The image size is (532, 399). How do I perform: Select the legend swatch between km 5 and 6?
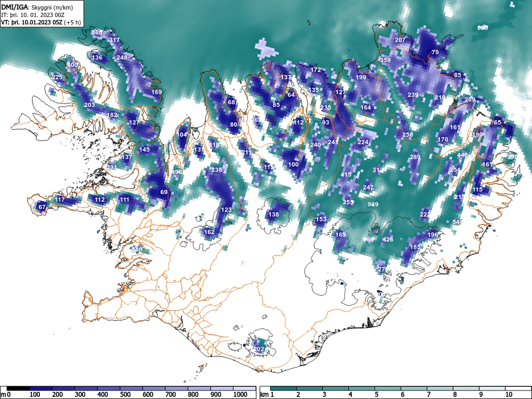pyautogui.click(x=388, y=388)
